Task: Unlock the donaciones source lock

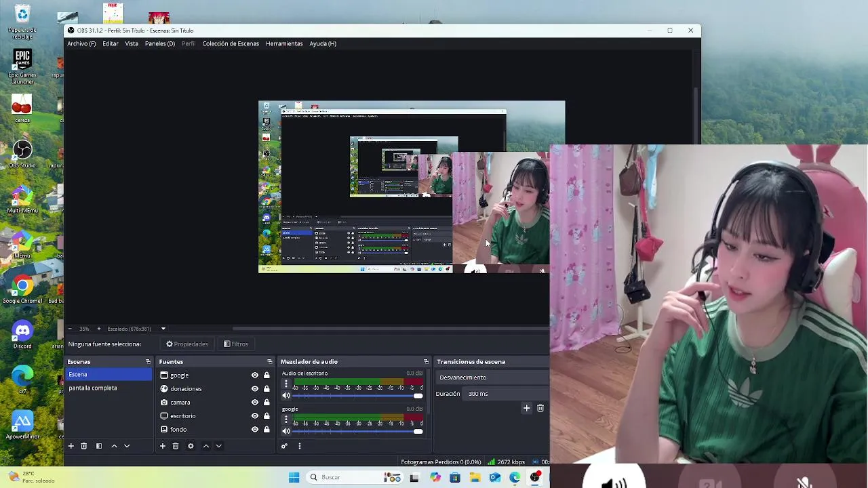Action: click(267, 389)
